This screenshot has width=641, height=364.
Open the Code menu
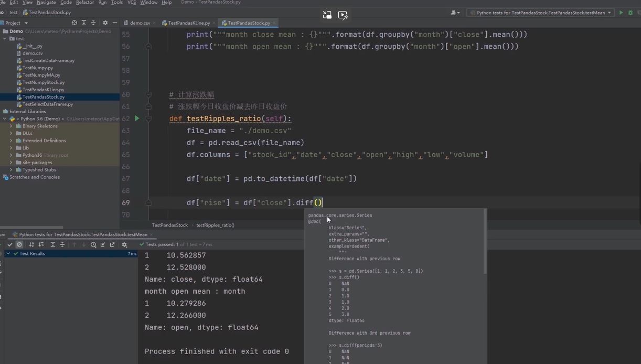click(x=66, y=3)
